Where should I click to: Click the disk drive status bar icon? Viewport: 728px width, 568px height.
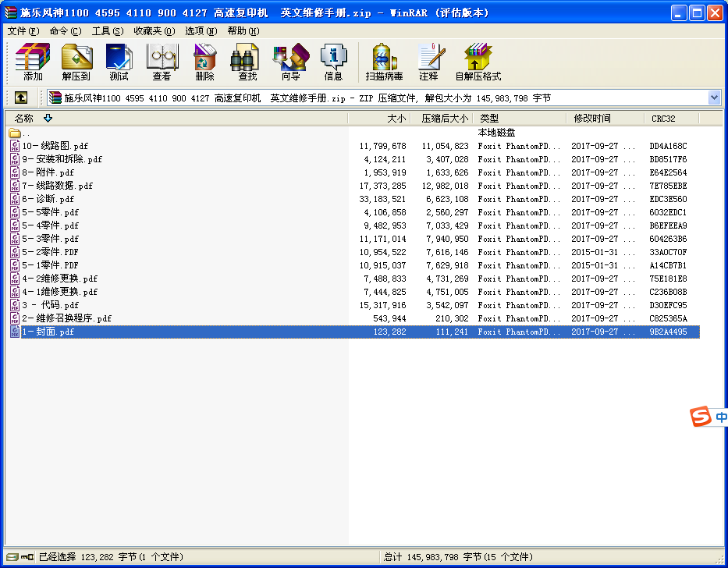point(12,557)
